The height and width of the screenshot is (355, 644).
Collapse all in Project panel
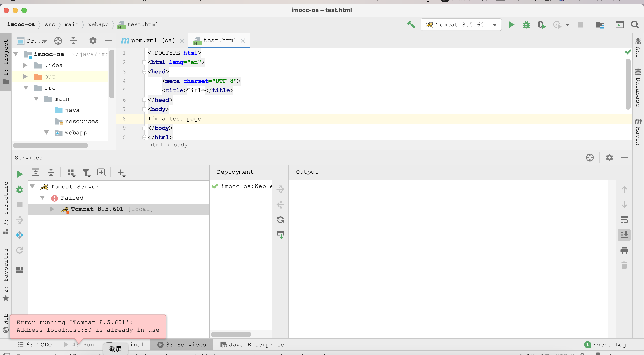click(x=73, y=41)
